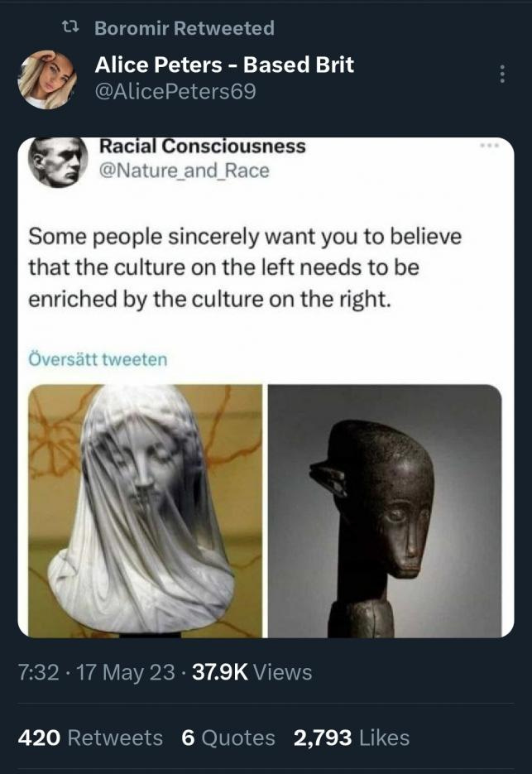Open the @AlicePeters69 handle
The height and width of the screenshot is (774, 532).
coord(175,91)
